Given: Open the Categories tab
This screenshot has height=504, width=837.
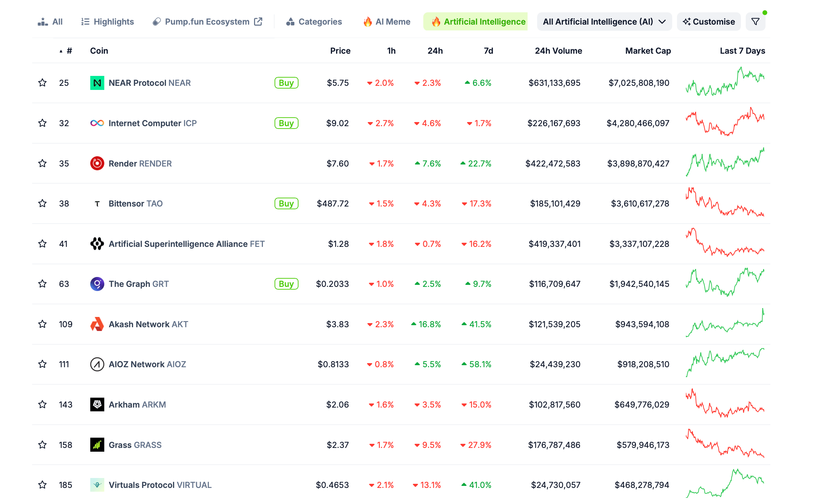Looking at the screenshot, I should pos(314,22).
